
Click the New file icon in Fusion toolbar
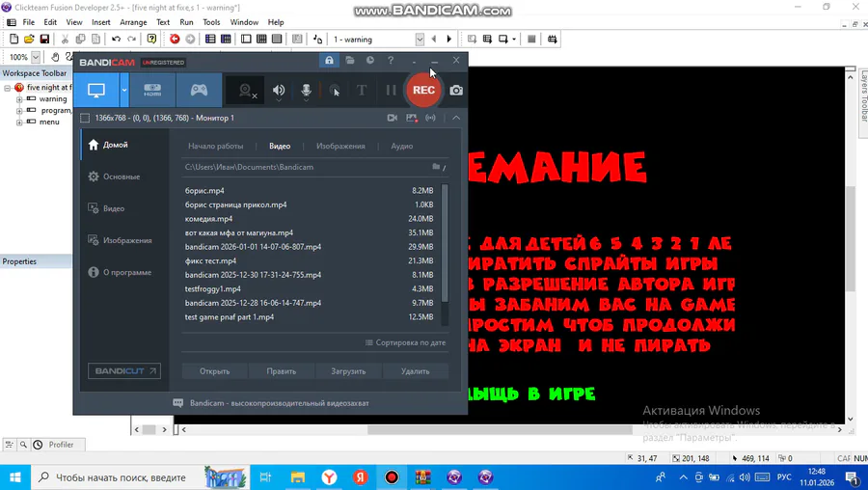point(14,39)
